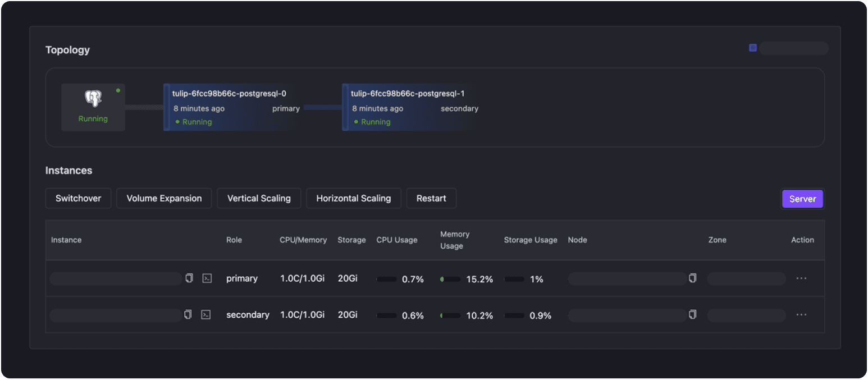This screenshot has width=868, height=380.
Task: Click memory usage bar of primary instance
Action: [x=450, y=279]
